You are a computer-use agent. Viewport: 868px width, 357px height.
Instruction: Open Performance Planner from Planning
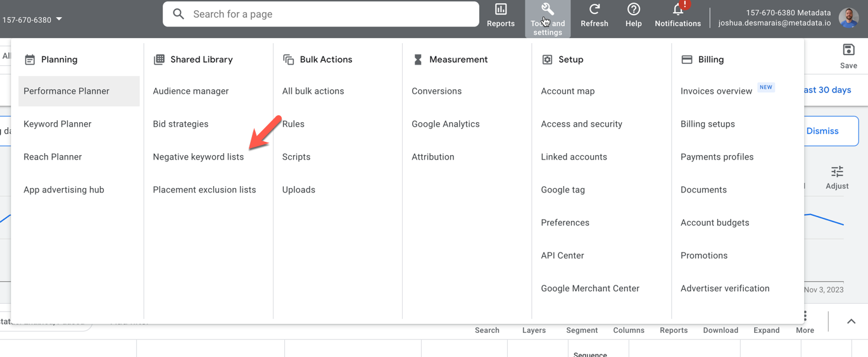(66, 91)
